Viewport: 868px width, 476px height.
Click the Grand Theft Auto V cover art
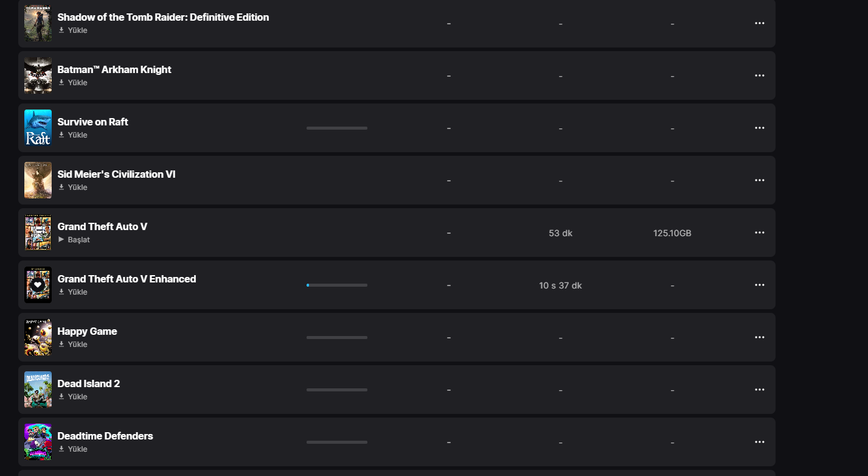point(38,233)
